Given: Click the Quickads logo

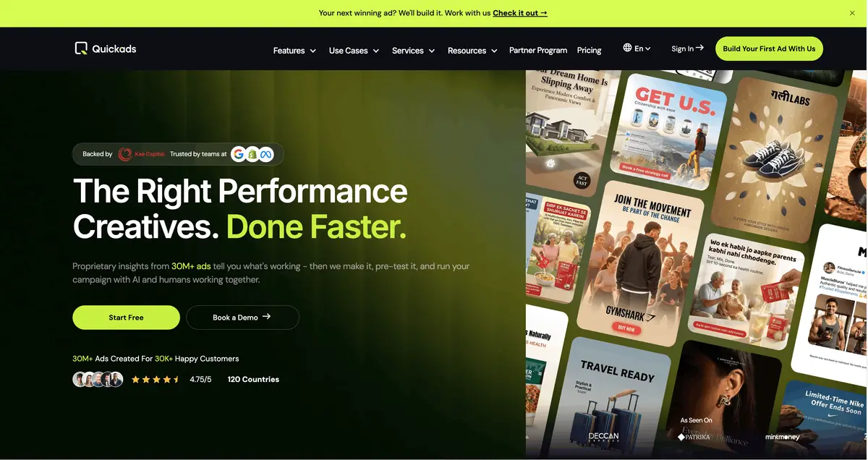Looking at the screenshot, I should pos(106,48).
